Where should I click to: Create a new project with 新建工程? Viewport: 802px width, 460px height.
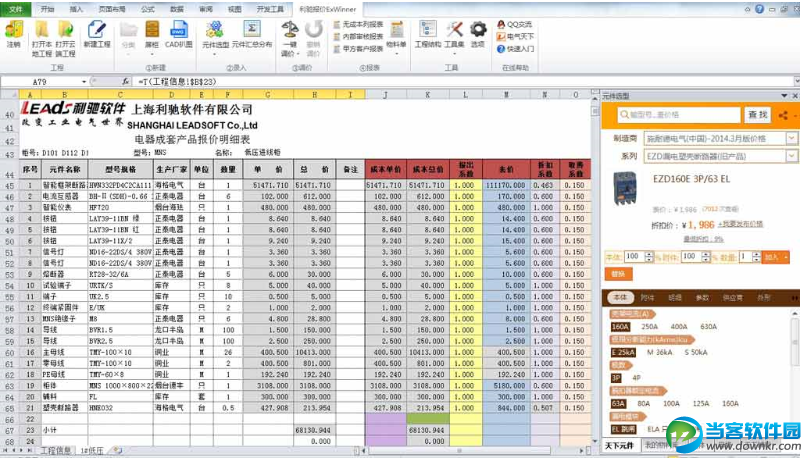[x=97, y=35]
